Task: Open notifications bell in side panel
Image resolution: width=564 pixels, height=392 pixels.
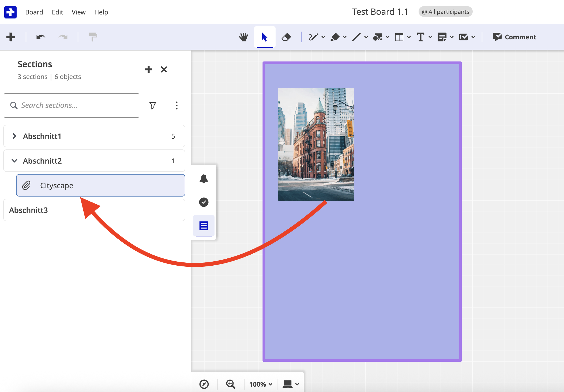Action: click(x=204, y=179)
